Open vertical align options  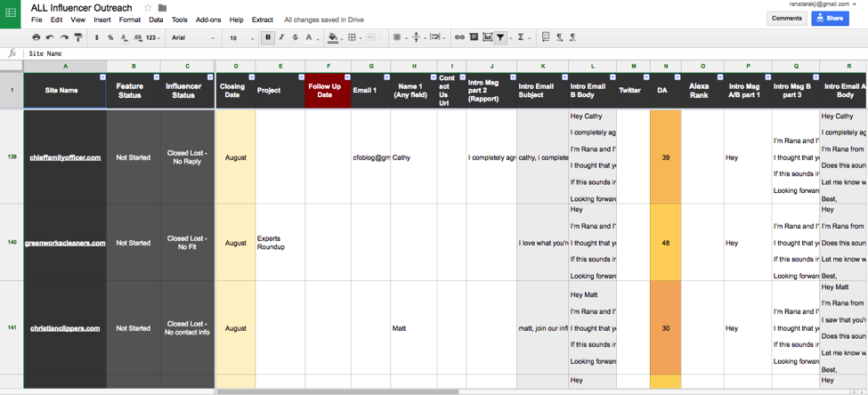pyautogui.click(x=418, y=37)
